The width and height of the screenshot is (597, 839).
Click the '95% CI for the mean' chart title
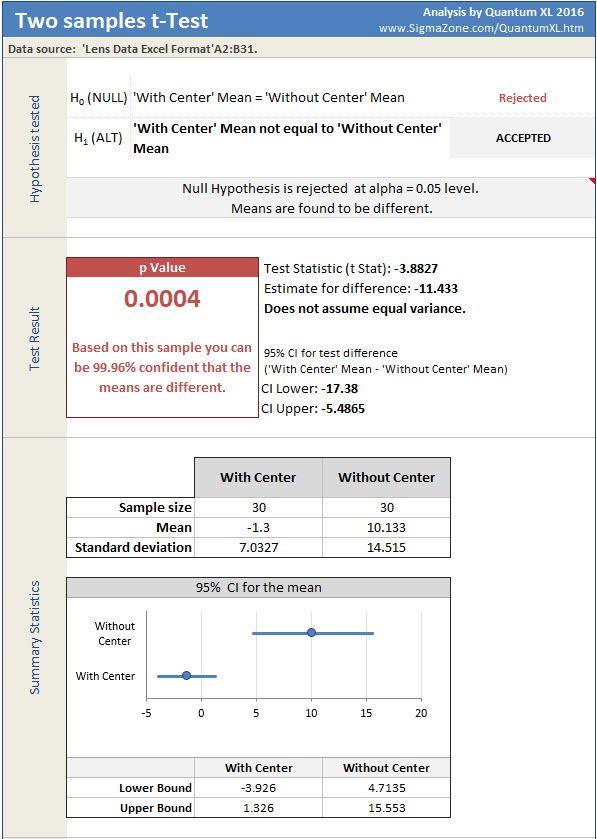[258, 588]
